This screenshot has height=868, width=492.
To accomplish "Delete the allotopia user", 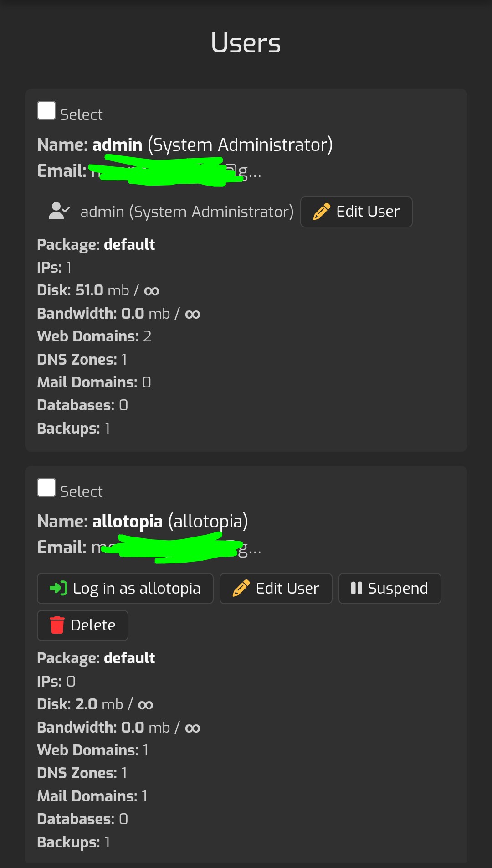I will [x=83, y=625].
